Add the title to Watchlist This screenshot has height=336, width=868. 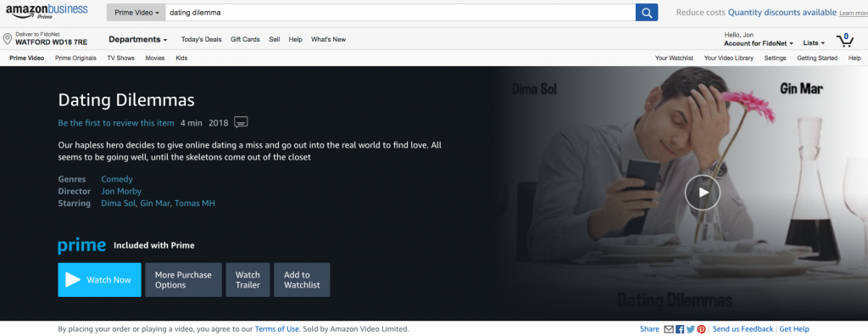coord(302,280)
